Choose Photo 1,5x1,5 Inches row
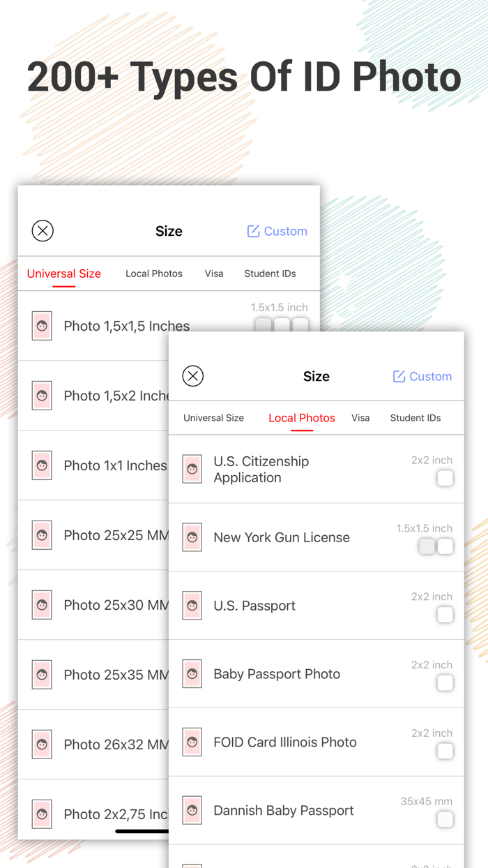The width and height of the screenshot is (488, 868). [x=169, y=326]
